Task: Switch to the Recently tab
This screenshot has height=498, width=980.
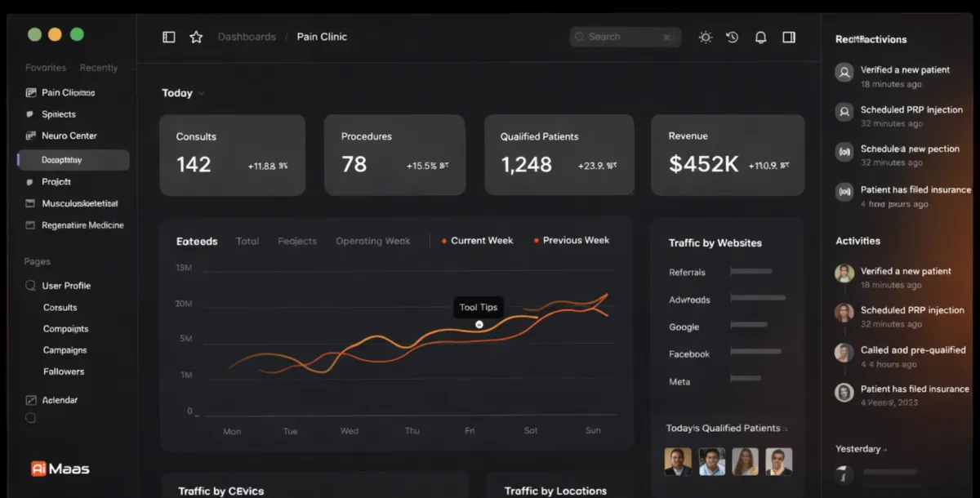Action: [99, 68]
